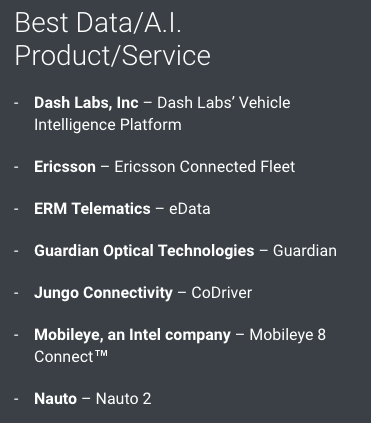Select the "CoDriver" product text
This screenshot has height=423, width=371.
click(221, 293)
